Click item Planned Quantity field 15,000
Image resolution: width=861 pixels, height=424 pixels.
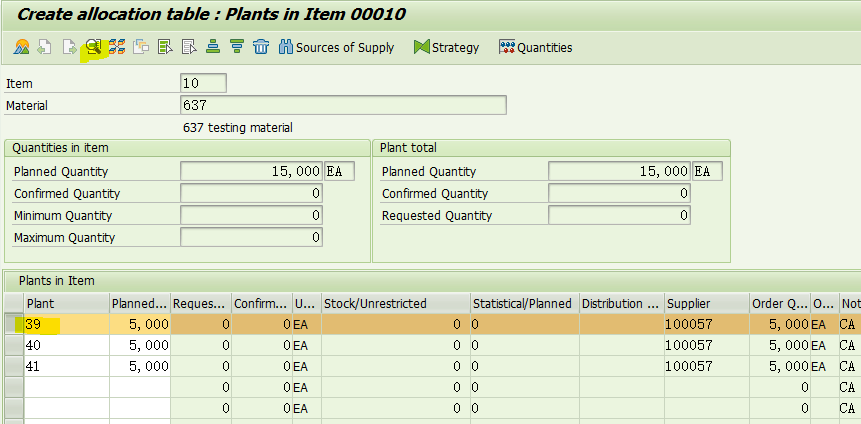tap(251, 171)
